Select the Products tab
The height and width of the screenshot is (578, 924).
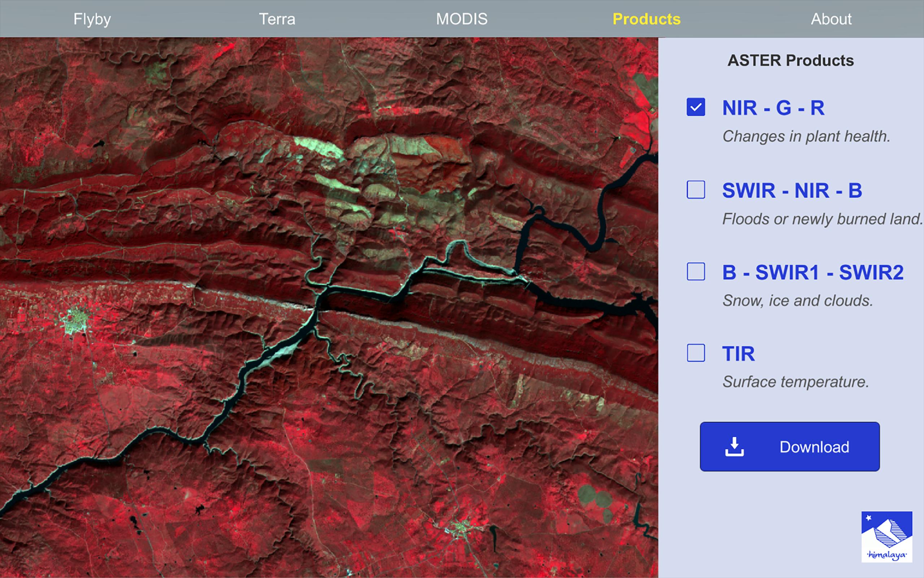pos(646,19)
